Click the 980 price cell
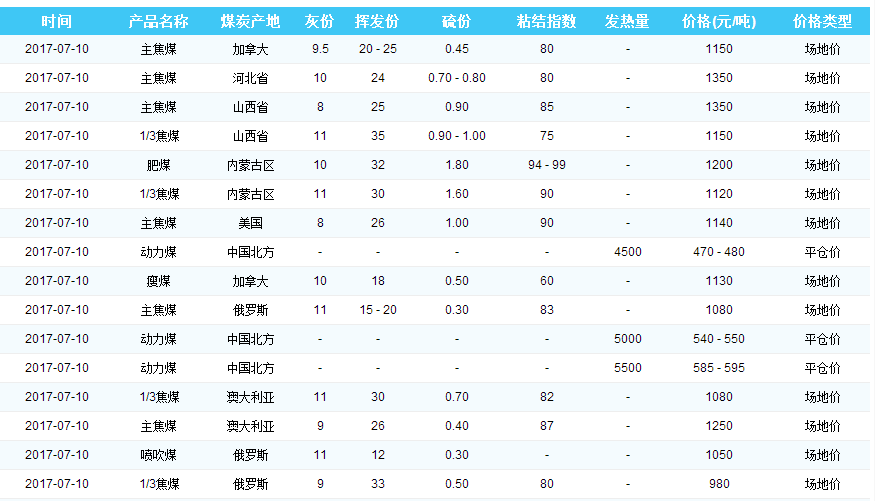The image size is (875, 501). 718,484
